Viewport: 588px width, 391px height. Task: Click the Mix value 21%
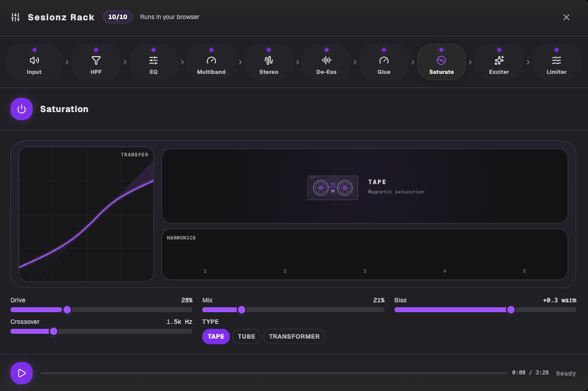pyautogui.click(x=379, y=300)
